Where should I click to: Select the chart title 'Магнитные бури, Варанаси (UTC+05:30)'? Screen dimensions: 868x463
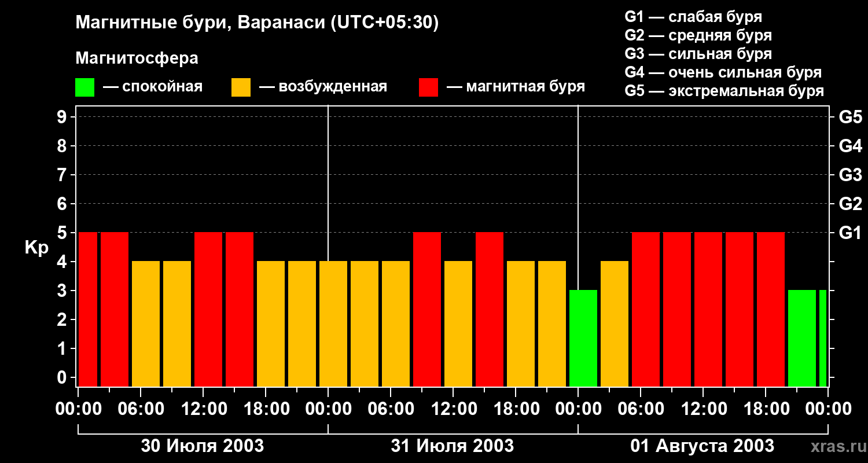257,23
